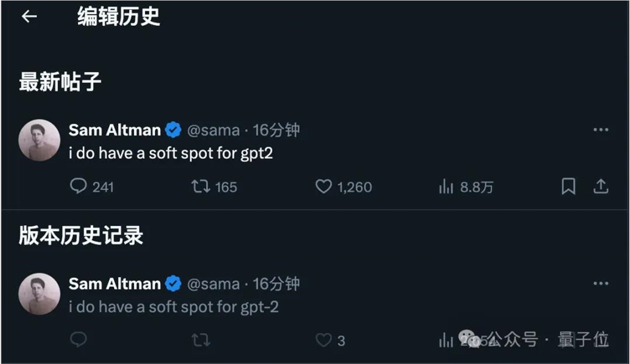Screen dimensions: 630x364
Task: Like the latest gpt2 post
Action: (x=323, y=186)
